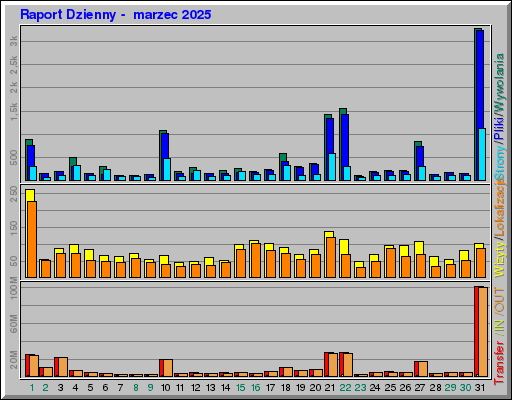Click day label 22 on the x-axis
512x400 pixels.
pos(345,388)
